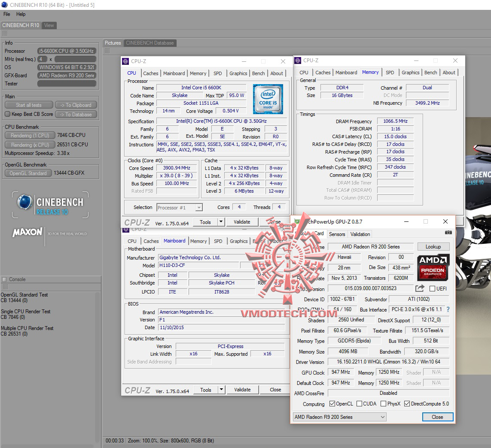Open the Memory tab in CPU-Z Mainboard window
491x448 pixels.
pyautogui.click(x=198, y=241)
